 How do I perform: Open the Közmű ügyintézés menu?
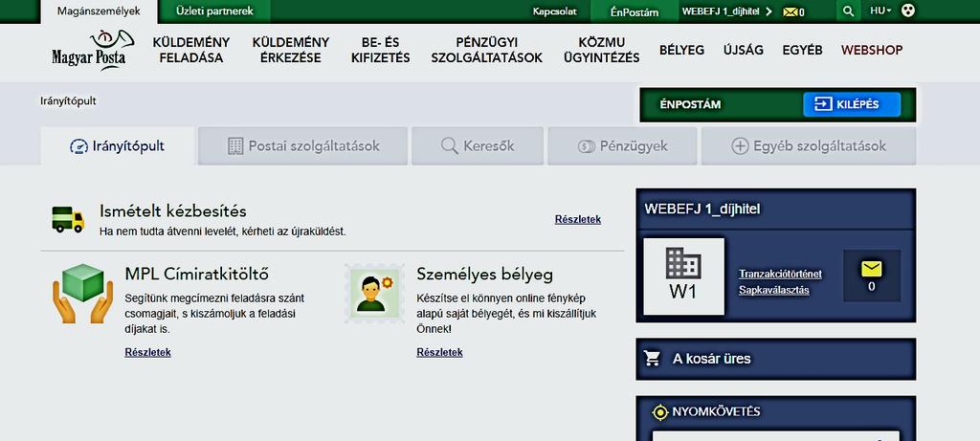pos(601,50)
